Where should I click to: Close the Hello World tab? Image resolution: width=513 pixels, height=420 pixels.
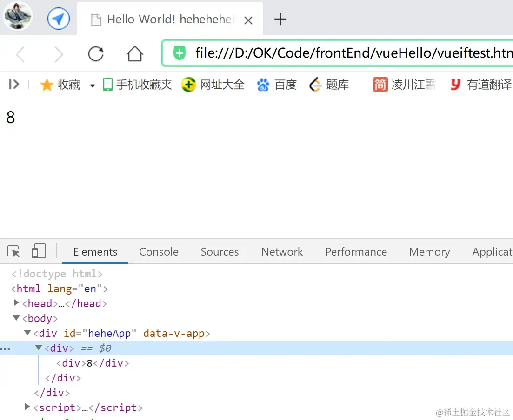pyautogui.click(x=248, y=20)
